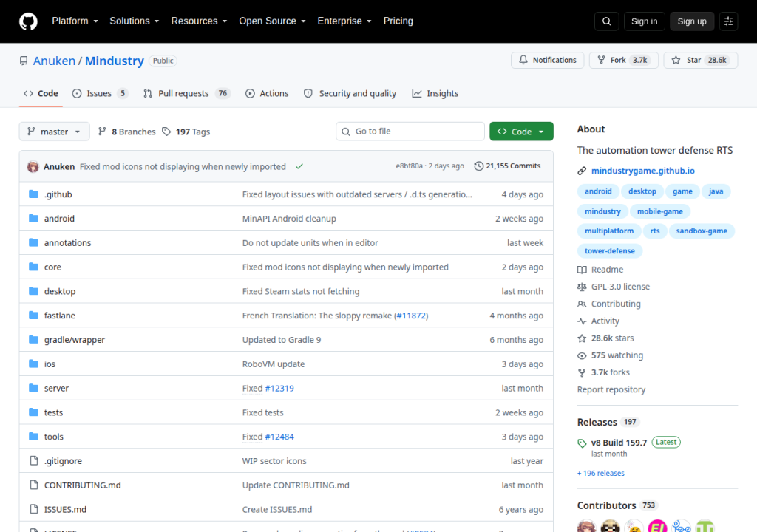The height and width of the screenshot is (532, 757).
Task: Switch to the Actions tab
Action: pos(267,94)
